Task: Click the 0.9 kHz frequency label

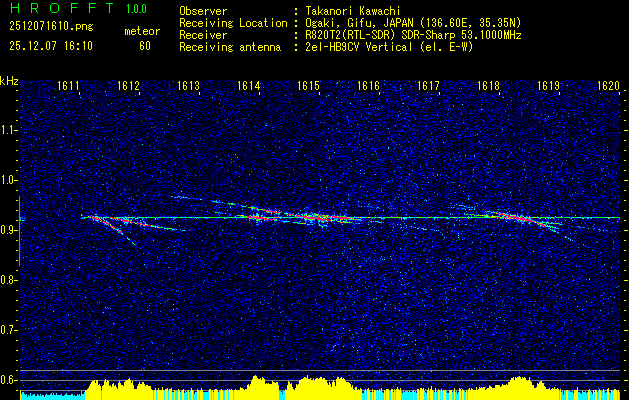Action: coord(8,230)
